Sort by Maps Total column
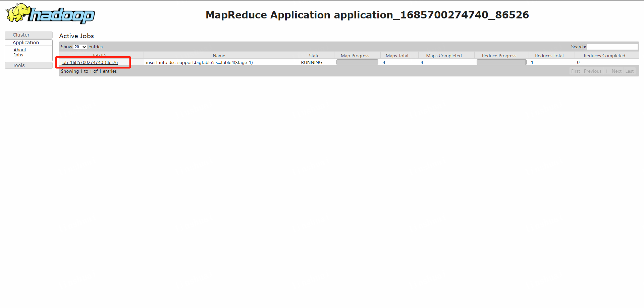 click(x=397, y=56)
